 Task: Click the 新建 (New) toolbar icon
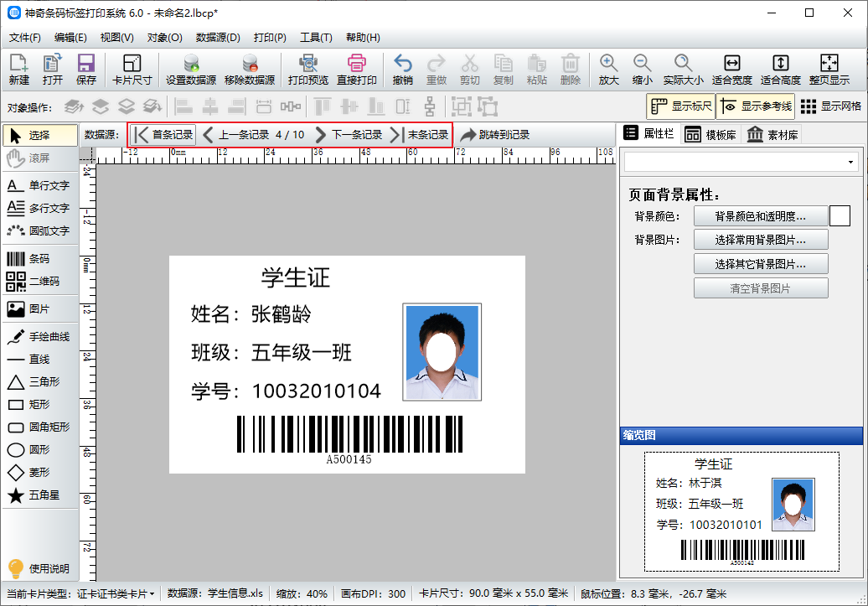(x=18, y=70)
